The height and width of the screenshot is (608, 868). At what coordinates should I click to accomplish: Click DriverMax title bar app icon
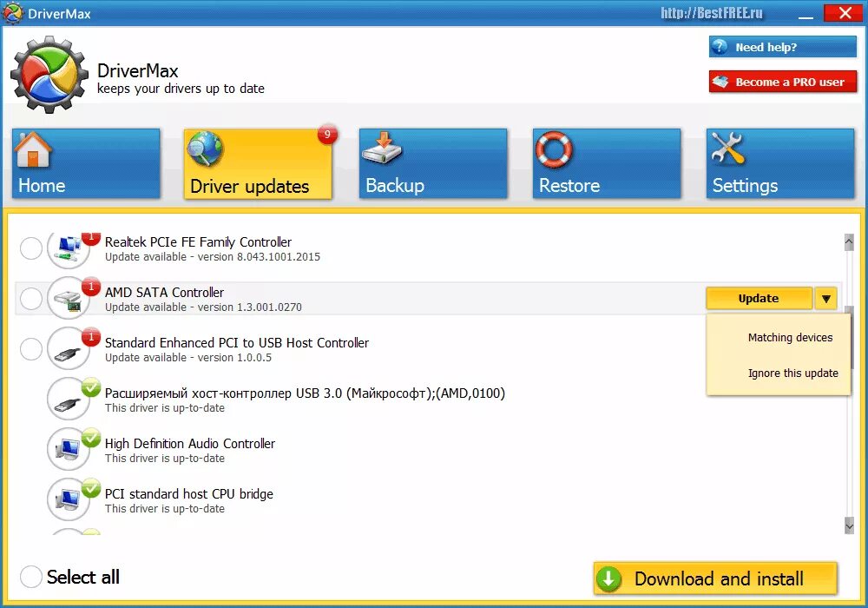pyautogui.click(x=12, y=13)
